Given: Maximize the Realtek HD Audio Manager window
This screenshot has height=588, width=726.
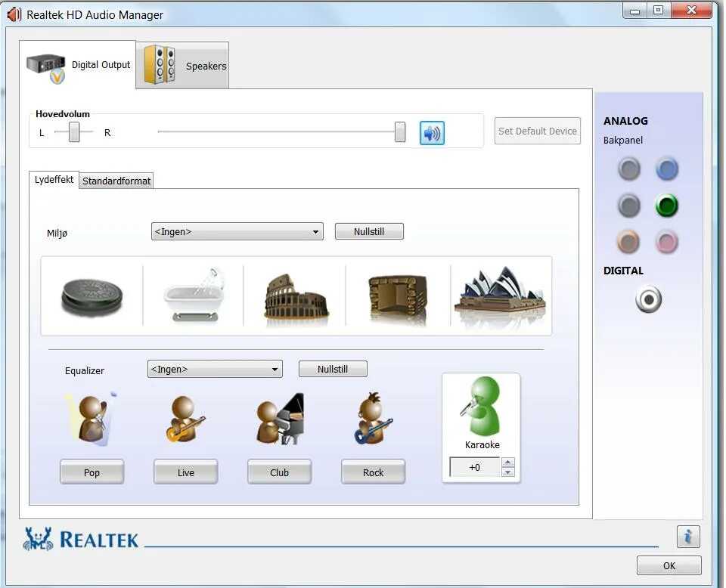Looking at the screenshot, I should [659, 11].
